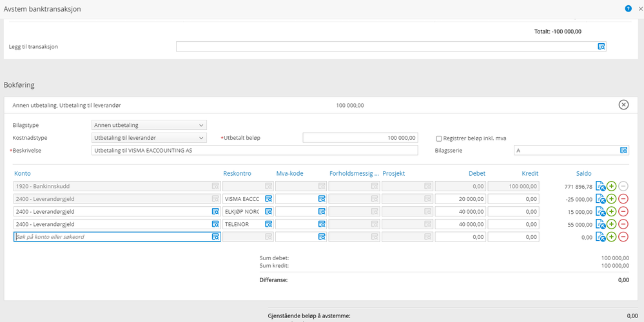Add row after 1920 Bankinnskudd line

[x=612, y=186]
